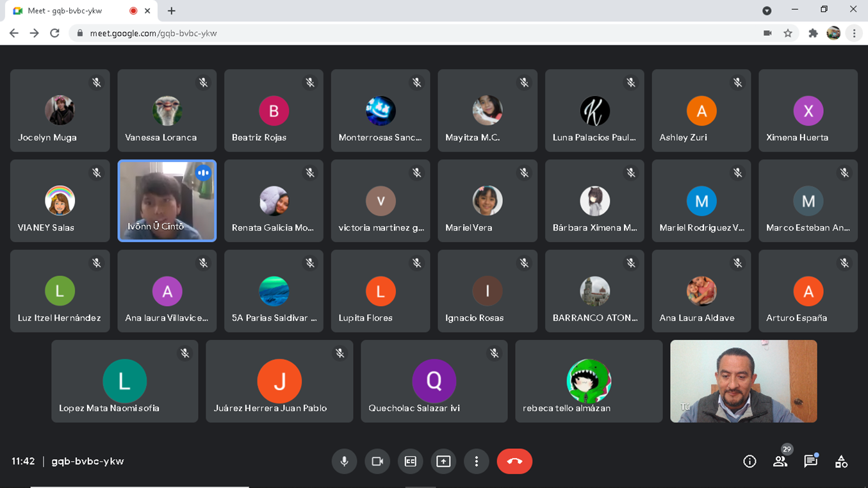Open the chat with everyone icon

click(x=810, y=460)
